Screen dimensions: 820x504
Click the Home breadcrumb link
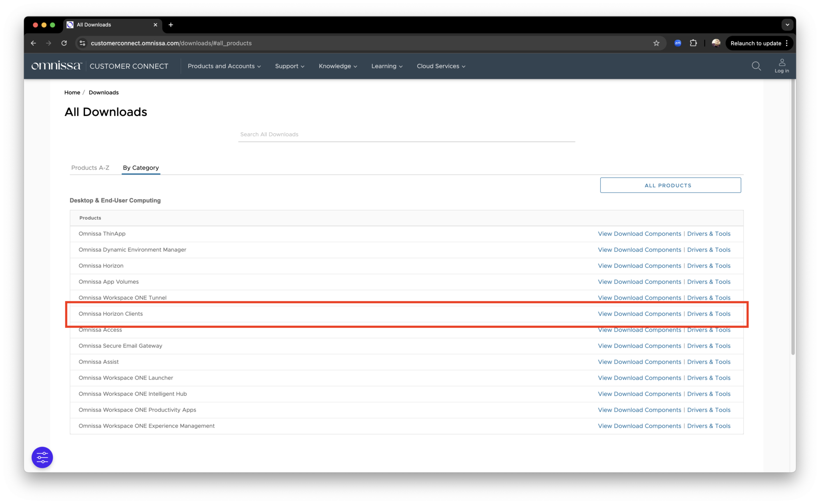[72, 92]
